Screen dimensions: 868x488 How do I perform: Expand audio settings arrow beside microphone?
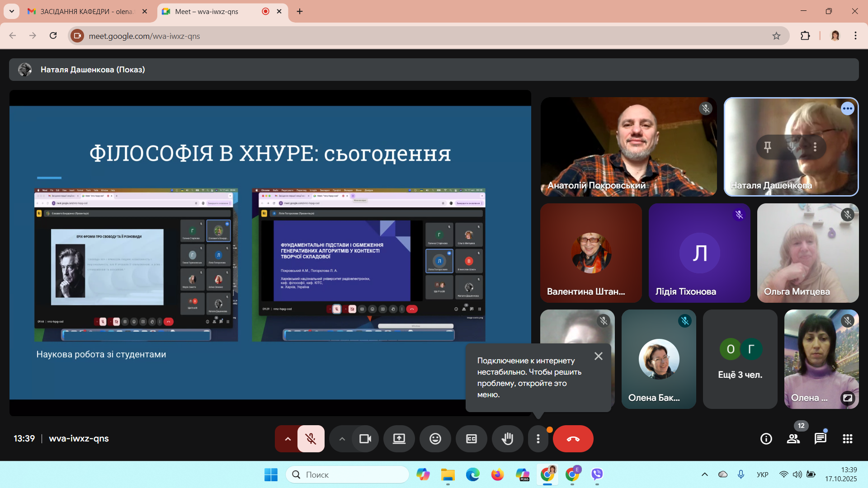point(288,439)
